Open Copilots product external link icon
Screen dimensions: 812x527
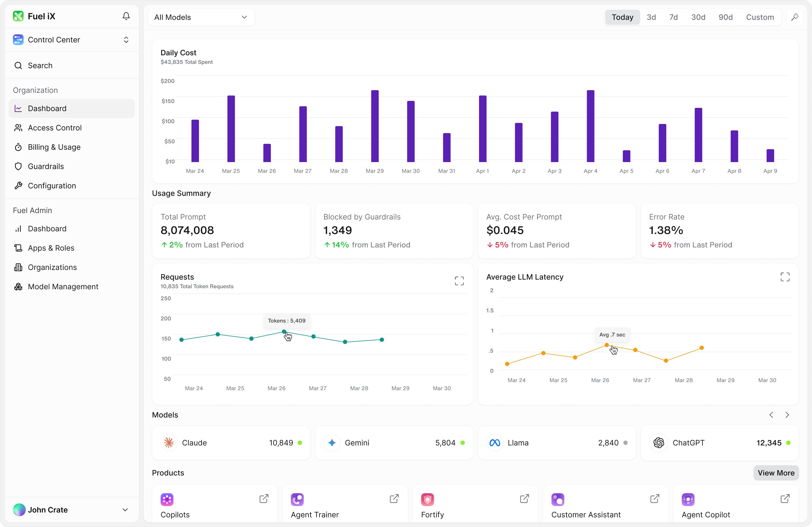coord(264,499)
